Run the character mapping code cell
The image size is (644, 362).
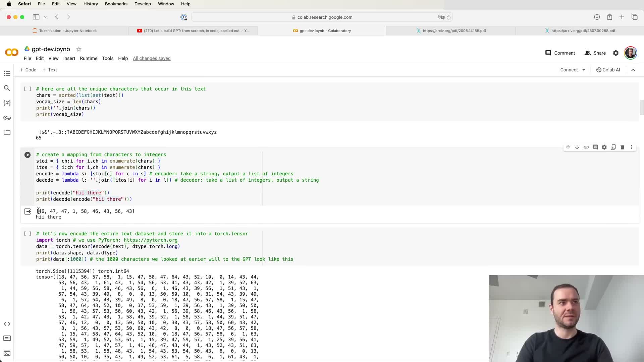[28, 155]
